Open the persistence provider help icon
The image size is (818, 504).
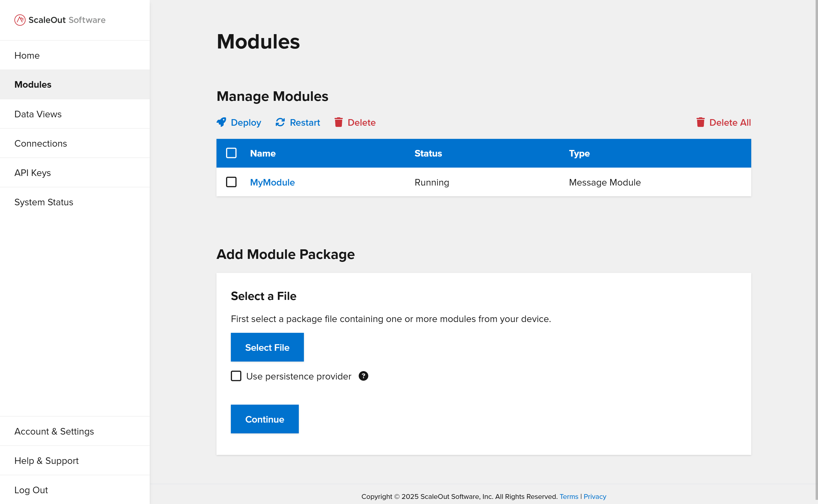363,376
